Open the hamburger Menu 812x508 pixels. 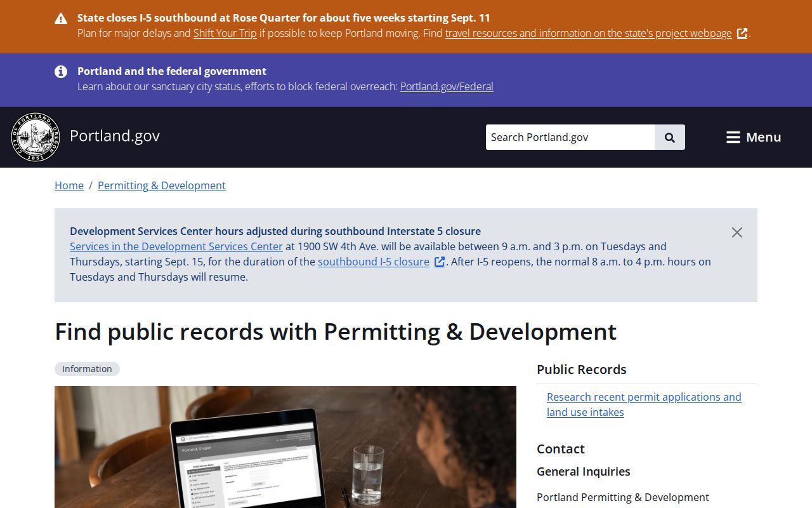754,137
